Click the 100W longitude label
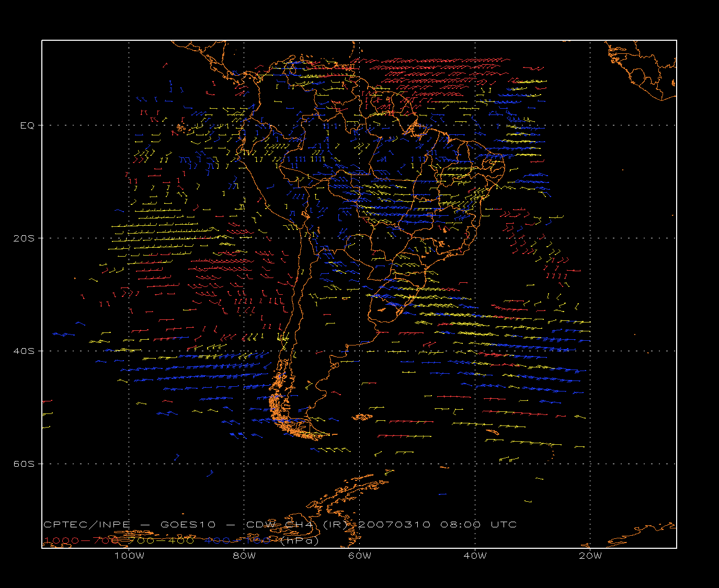The width and height of the screenshot is (719, 588). [x=129, y=556]
